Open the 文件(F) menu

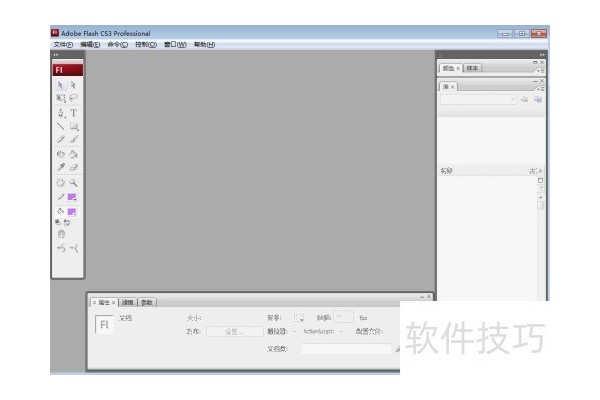click(63, 44)
